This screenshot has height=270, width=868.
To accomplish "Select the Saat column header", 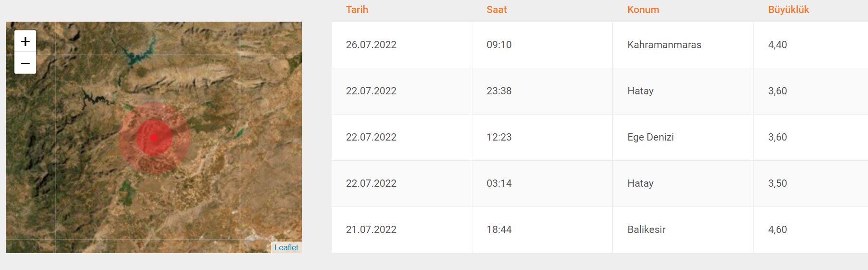I will tap(497, 10).
